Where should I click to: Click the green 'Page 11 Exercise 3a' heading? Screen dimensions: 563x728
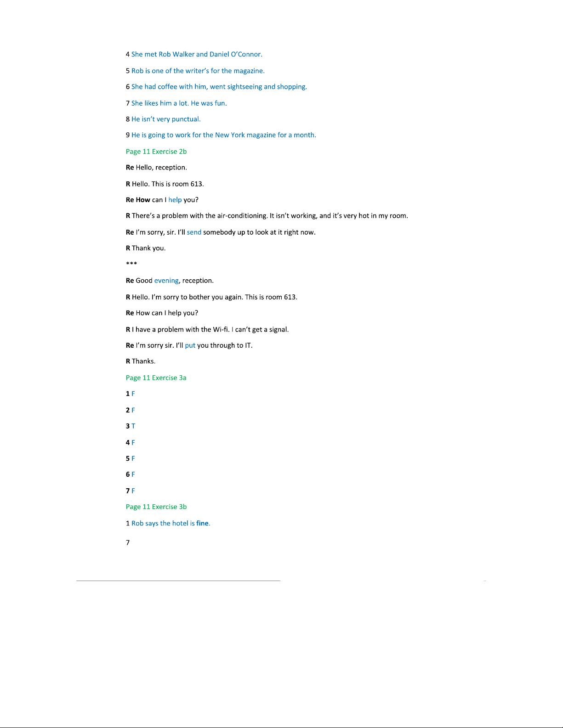(x=156, y=378)
